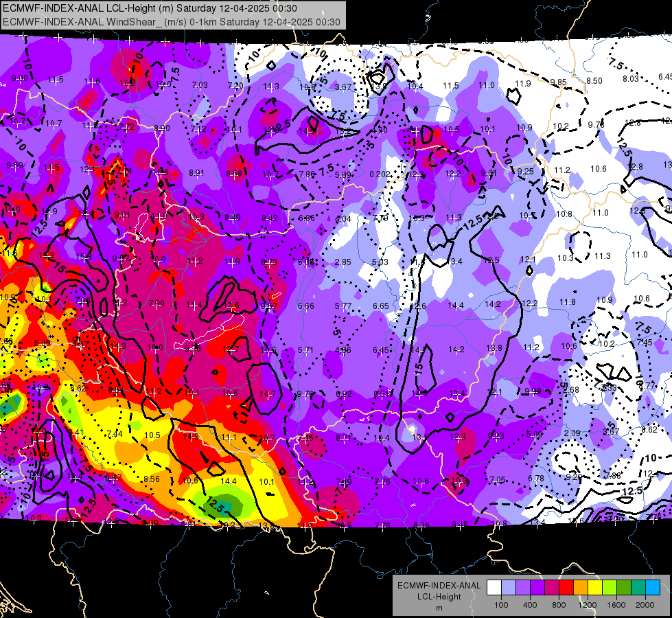
Task: Pick the map value 6.65
Action: point(380,306)
